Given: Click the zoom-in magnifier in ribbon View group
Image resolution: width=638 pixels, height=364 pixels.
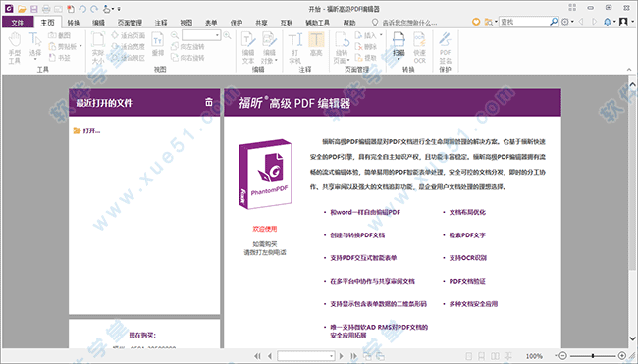Looking at the screenshot, I should coord(227,35).
